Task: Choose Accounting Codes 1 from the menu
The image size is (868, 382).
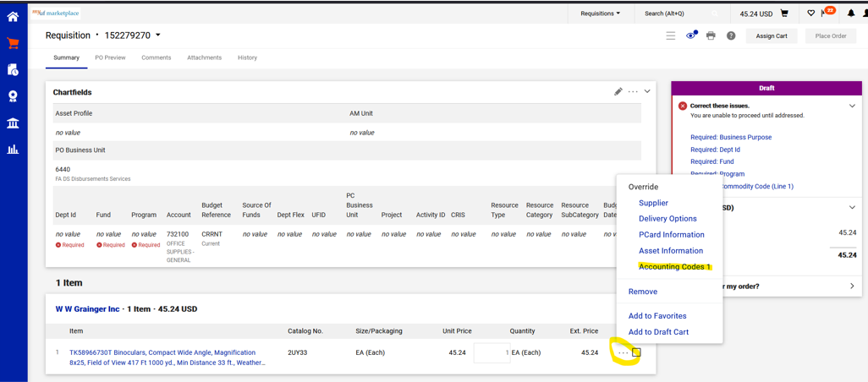Action: click(674, 267)
